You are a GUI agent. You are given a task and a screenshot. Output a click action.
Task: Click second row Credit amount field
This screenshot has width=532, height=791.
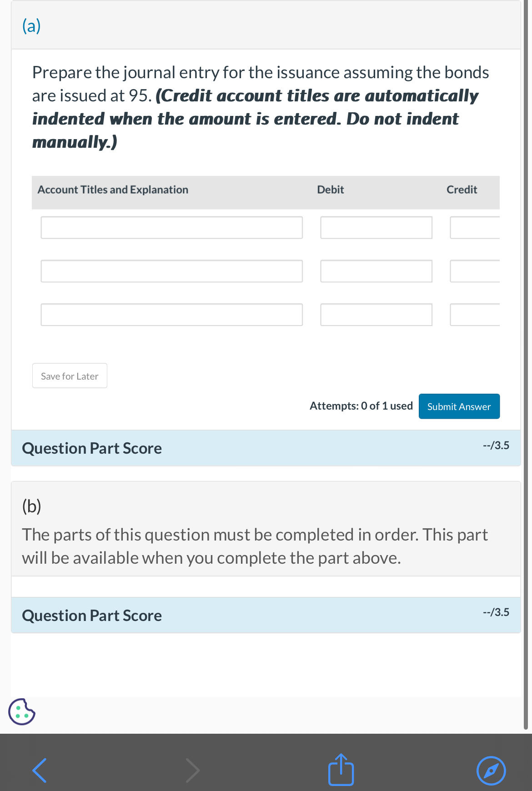[x=475, y=271]
